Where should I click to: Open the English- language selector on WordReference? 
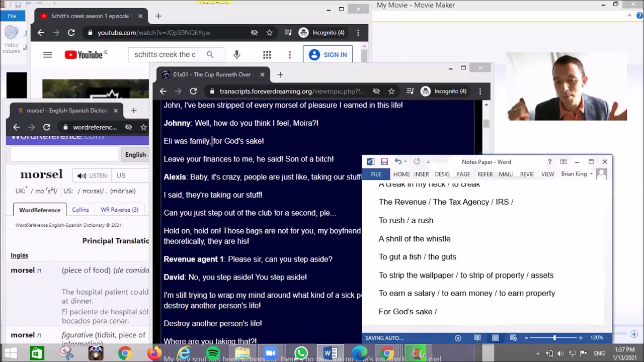pyautogui.click(x=135, y=155)
